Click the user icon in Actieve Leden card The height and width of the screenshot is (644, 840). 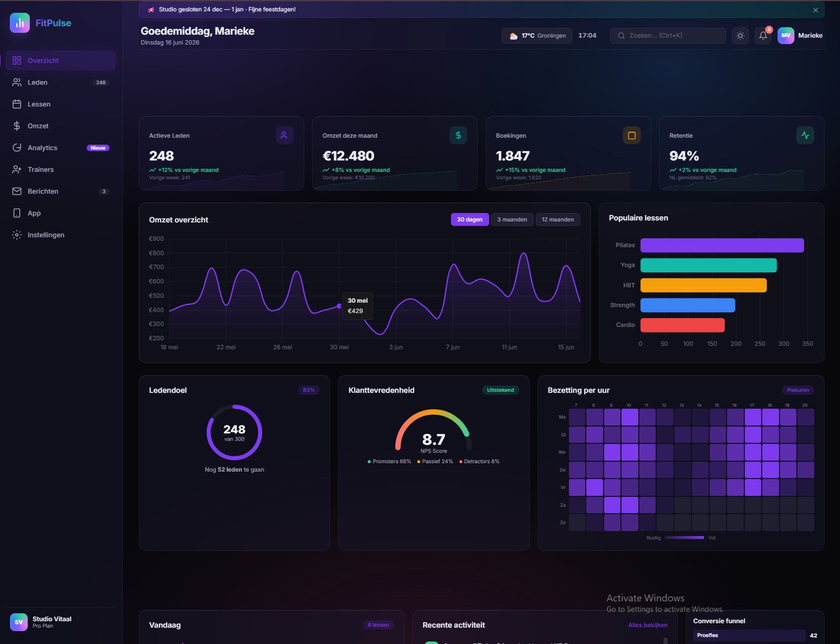[x=284, y=135]
